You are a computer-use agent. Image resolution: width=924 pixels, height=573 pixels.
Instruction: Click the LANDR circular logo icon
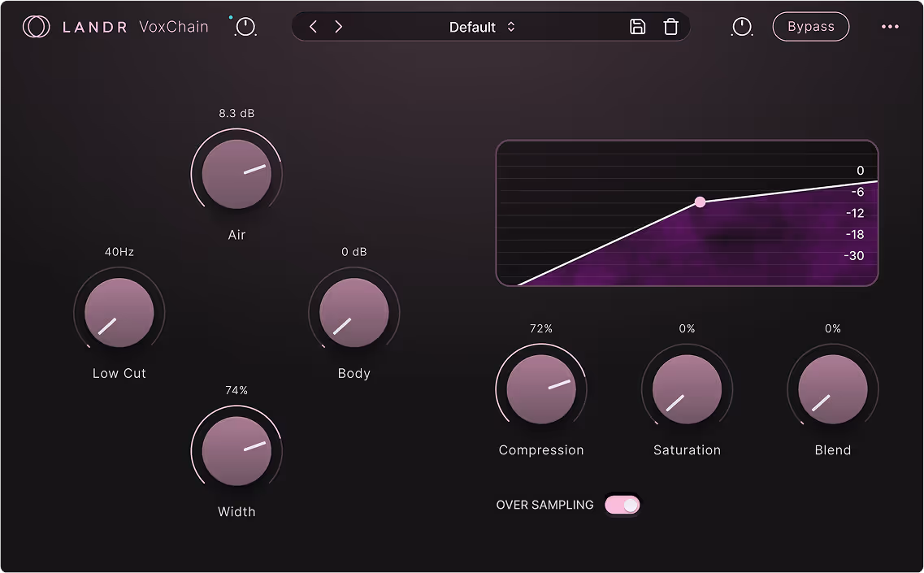[36, 27]
